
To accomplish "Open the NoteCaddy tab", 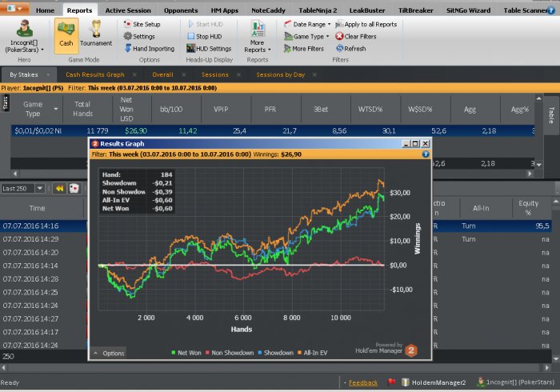I will pyautogui.click(x=268, y=10).
